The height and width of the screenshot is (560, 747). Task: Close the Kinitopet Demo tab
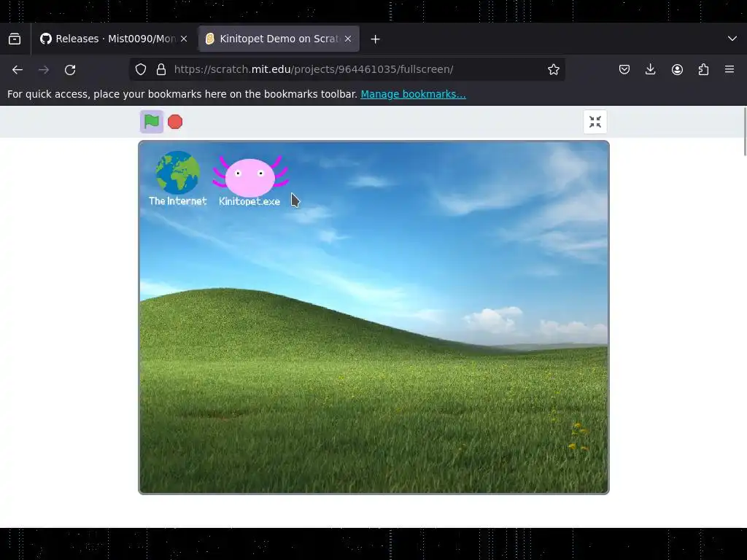point(348,39)
